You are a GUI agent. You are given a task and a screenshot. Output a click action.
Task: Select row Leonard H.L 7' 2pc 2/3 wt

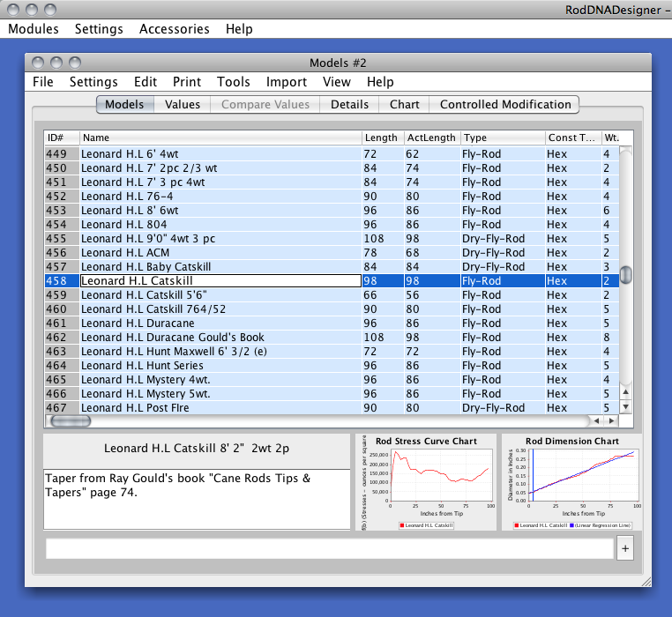[x=332, y=168]
